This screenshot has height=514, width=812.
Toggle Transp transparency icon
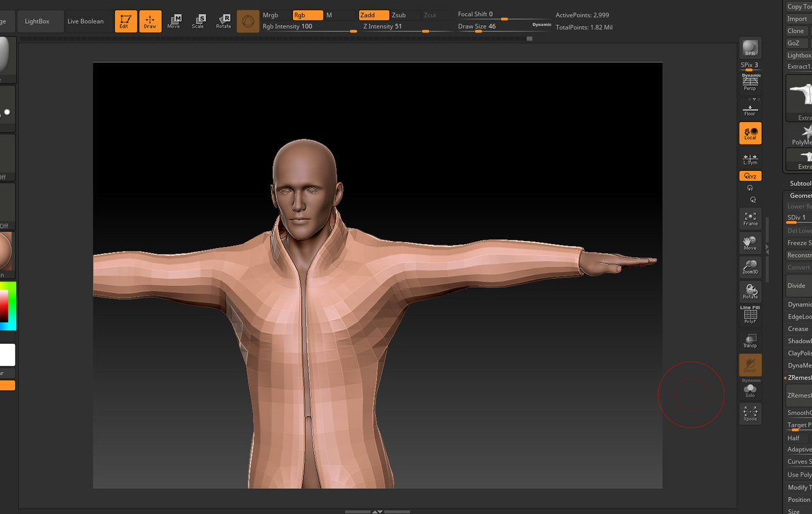pyautogui.click(x=750, y=341)
